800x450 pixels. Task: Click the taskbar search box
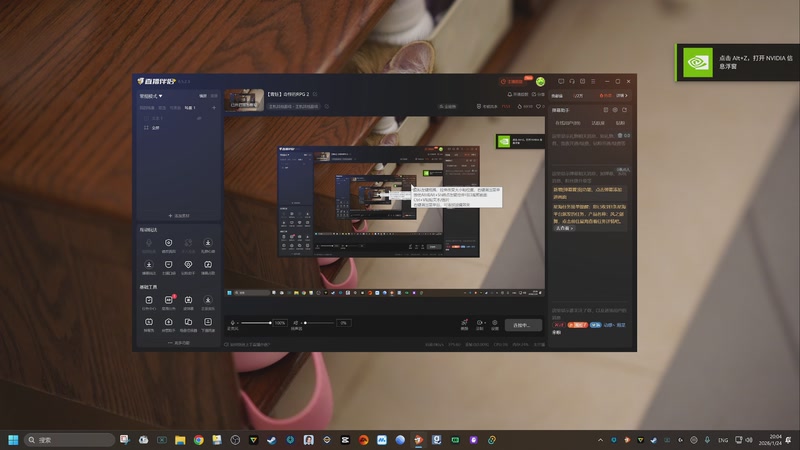(x=69, y=440)
